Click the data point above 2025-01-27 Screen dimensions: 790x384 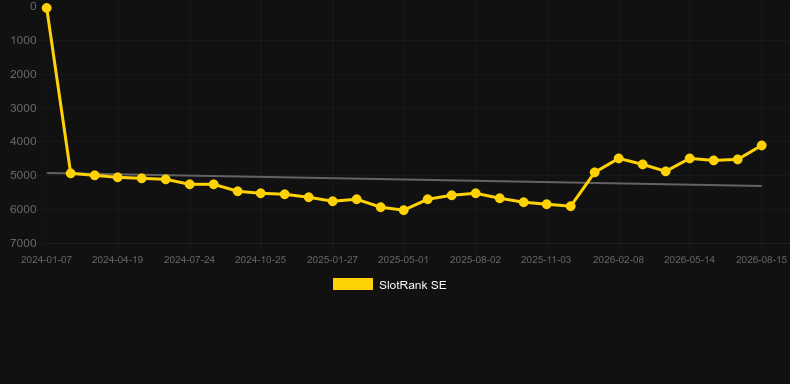333,201
